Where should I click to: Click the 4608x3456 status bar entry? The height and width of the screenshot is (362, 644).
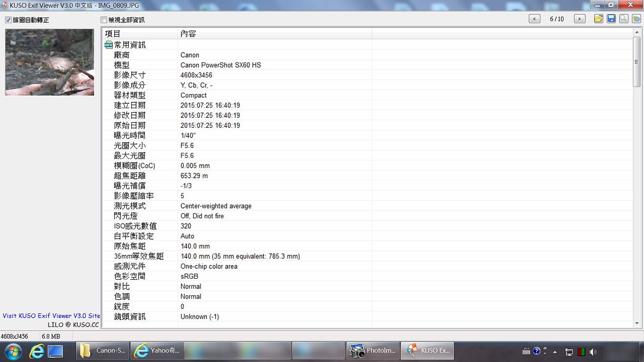point(15,336)
